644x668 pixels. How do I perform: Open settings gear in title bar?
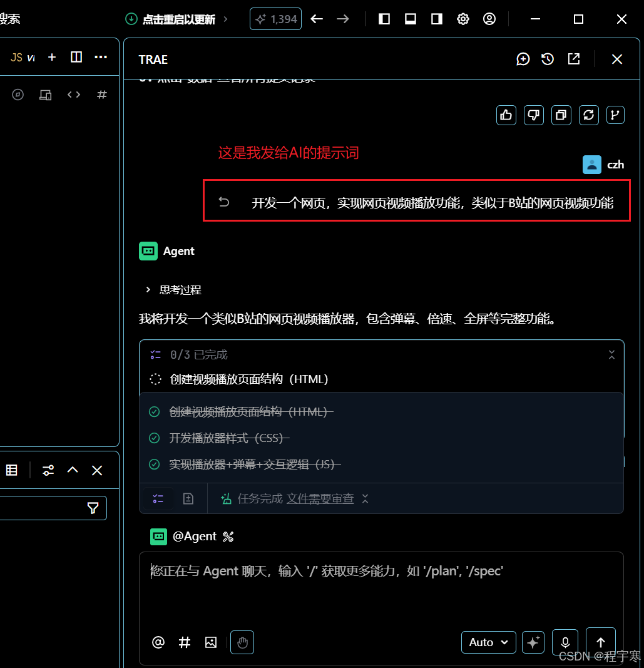(463, 19)
